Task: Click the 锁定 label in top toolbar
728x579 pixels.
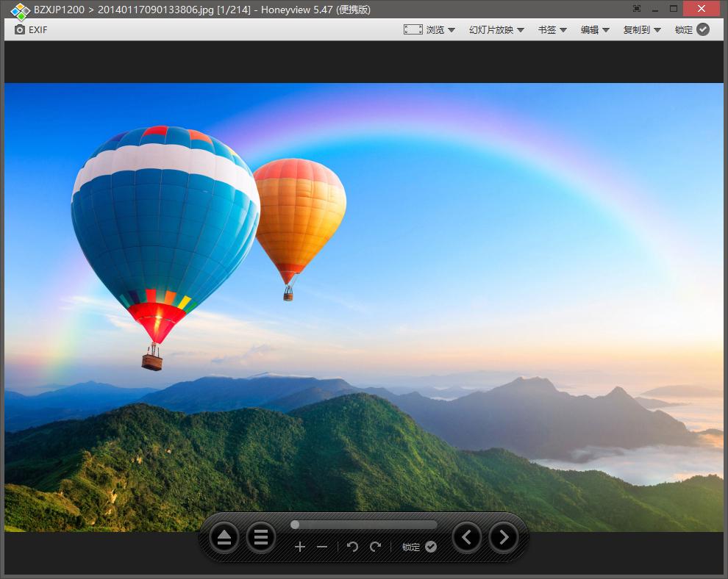Action: click(x=683, y=29)
